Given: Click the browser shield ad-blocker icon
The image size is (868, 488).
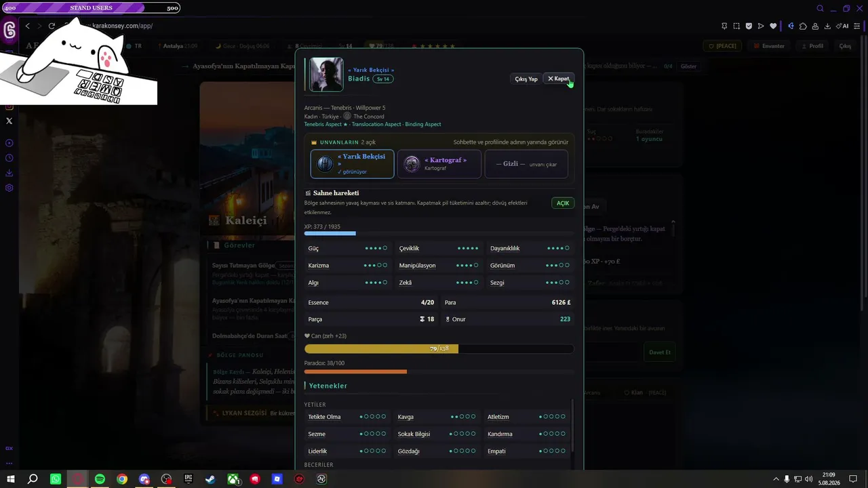Looking at the screenshot, I should [749, 26].
